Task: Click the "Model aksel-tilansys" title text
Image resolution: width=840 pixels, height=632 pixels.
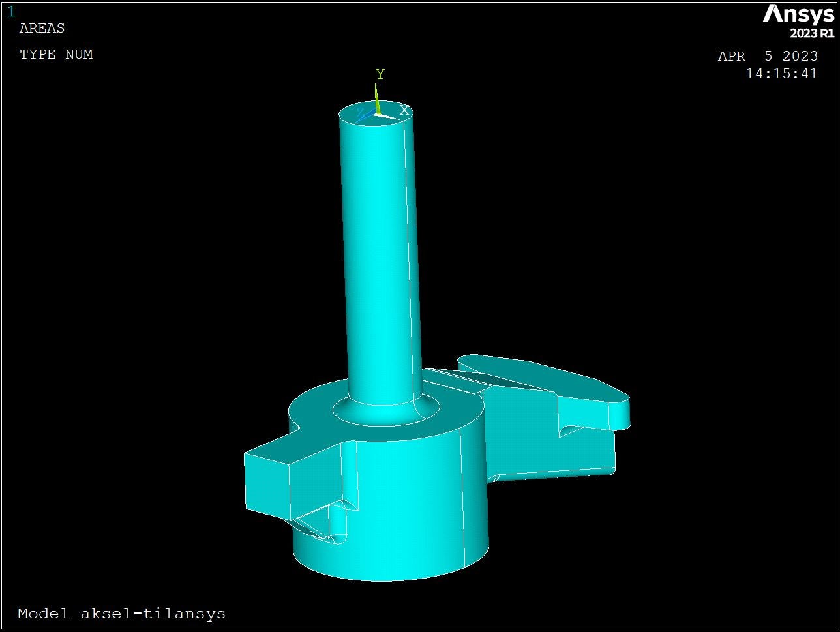Action: coord(121,614)
